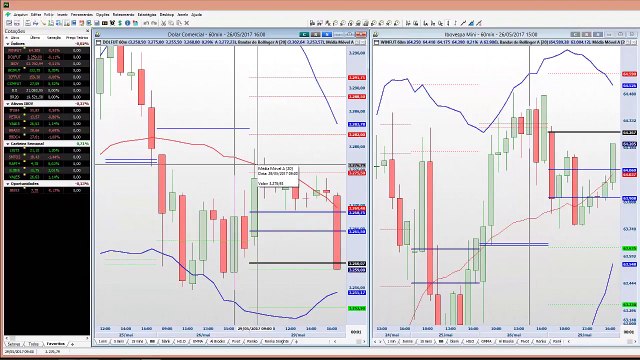Close the Cotações panel
Viewport: 640px width, 360px height.
coord(87,31)
